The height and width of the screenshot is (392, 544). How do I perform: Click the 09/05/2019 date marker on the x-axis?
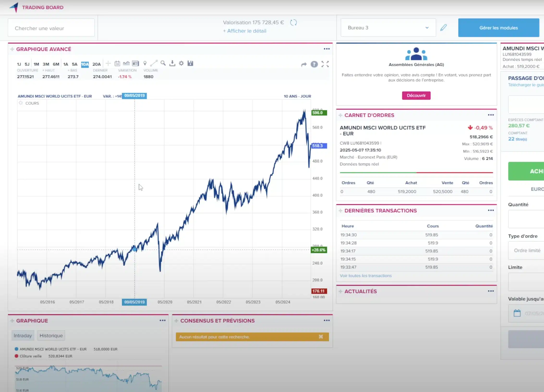click(134, 302)
